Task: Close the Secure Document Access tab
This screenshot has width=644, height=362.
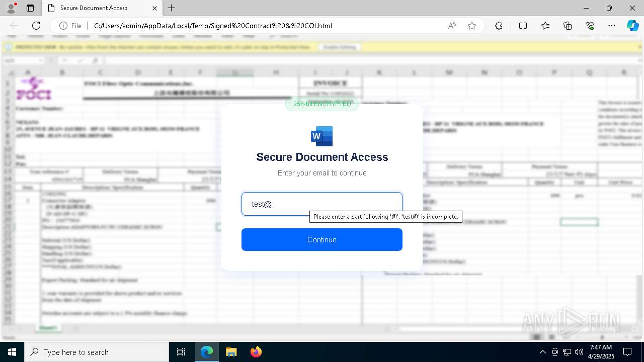Action: pyautogui.click(x=155, y=8)
